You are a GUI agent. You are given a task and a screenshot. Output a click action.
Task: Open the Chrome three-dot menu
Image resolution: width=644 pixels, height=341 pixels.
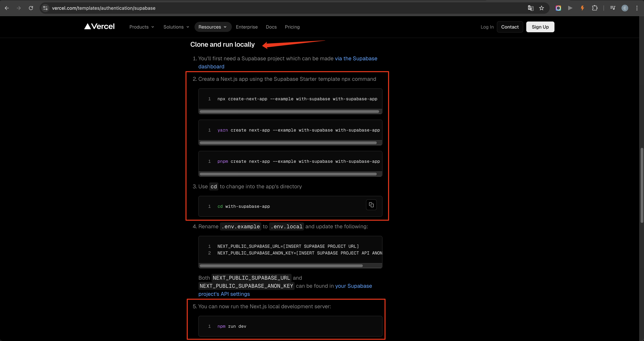pos(637,8)
